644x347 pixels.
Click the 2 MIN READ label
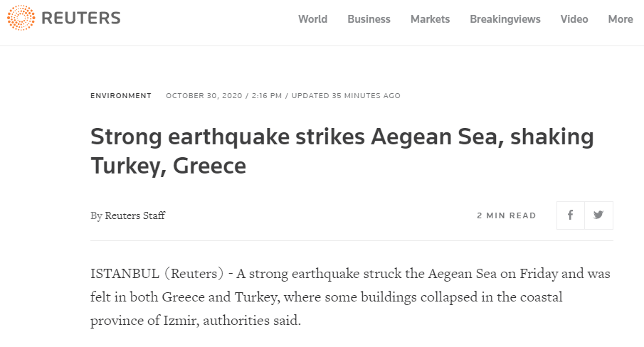tap(507, 215)
